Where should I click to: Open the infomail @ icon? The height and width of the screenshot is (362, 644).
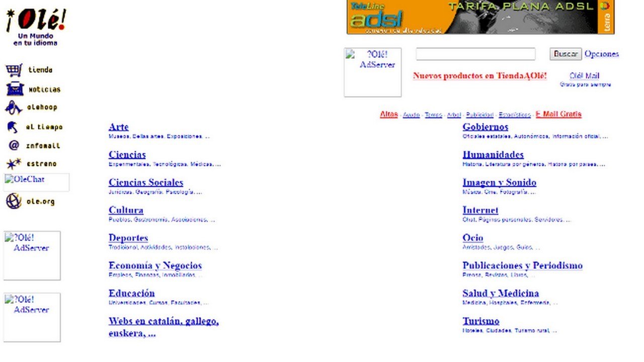click(x=14, y=145)
